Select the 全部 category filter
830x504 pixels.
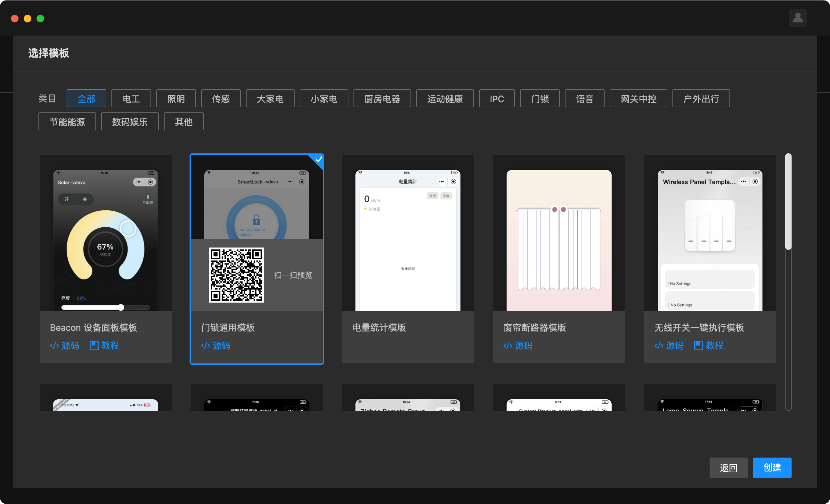86,99
